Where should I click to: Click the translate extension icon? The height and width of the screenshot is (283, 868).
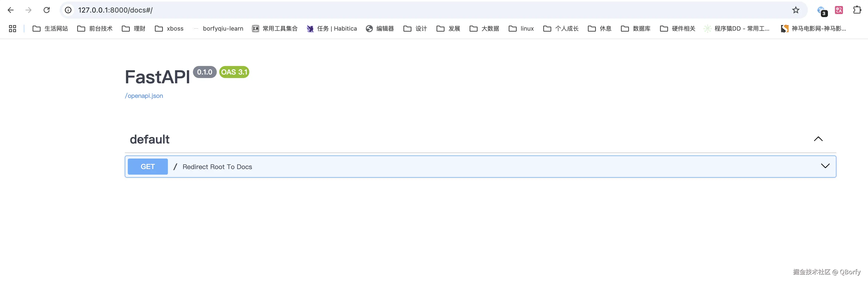[839, 10]
